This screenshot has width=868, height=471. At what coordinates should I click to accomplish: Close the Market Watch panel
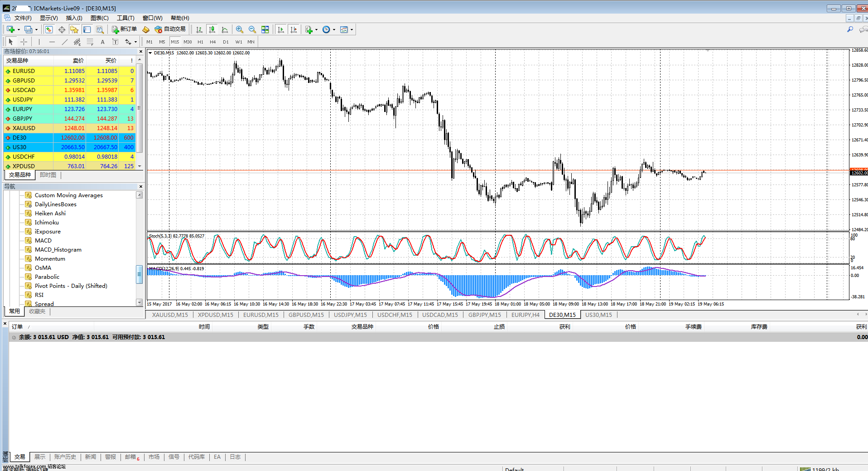click(141, 52)
